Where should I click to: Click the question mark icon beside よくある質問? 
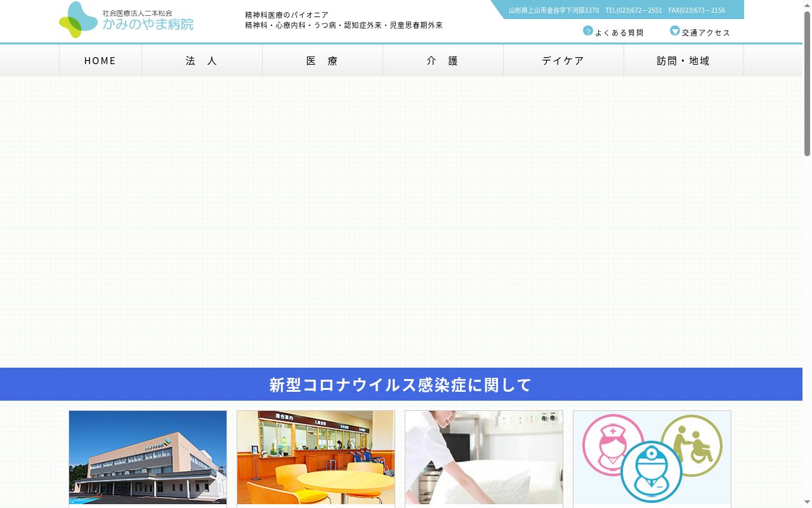tap(588, 30)
